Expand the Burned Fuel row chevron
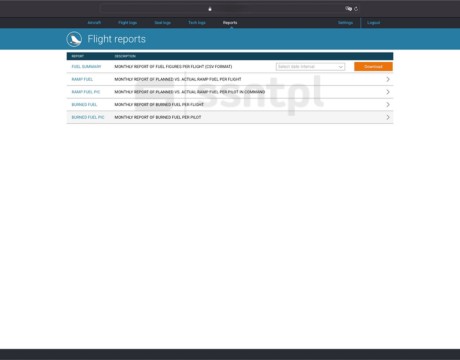 point(388,105)
